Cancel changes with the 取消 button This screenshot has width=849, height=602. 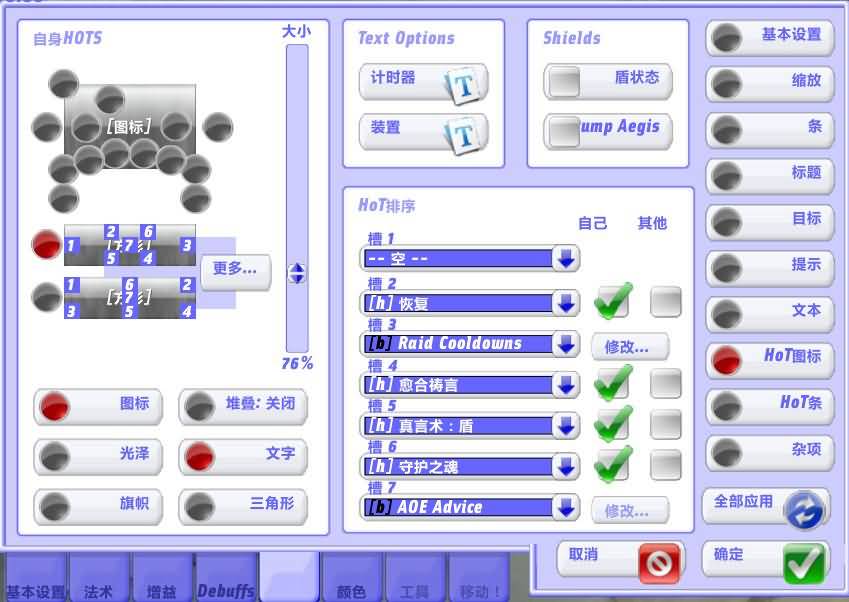pyautogui.click(x=621, y=561)
